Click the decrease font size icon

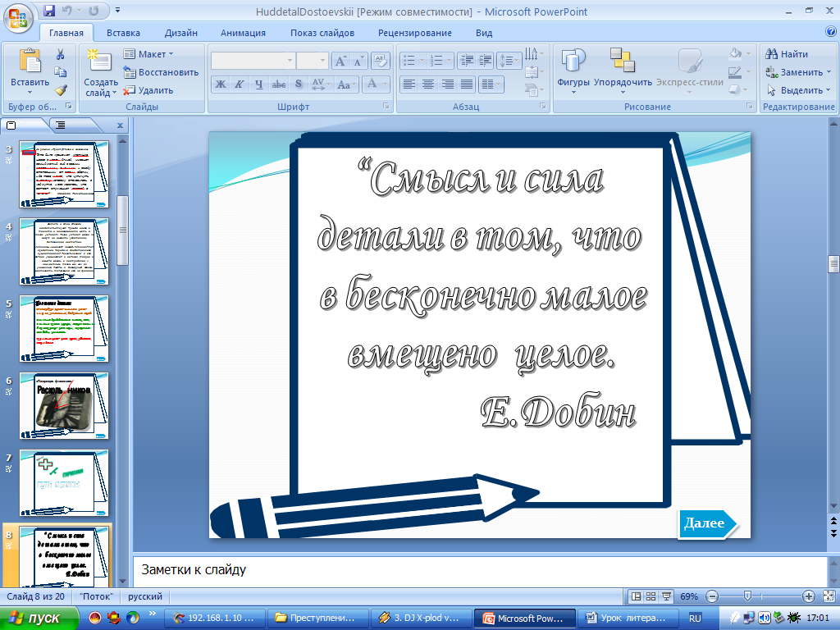(358, 61)
